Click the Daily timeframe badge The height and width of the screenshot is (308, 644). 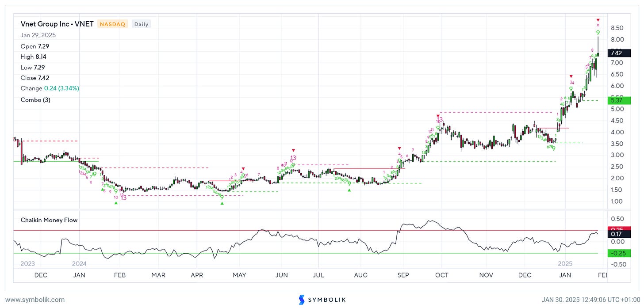click(x=141, y=24)
